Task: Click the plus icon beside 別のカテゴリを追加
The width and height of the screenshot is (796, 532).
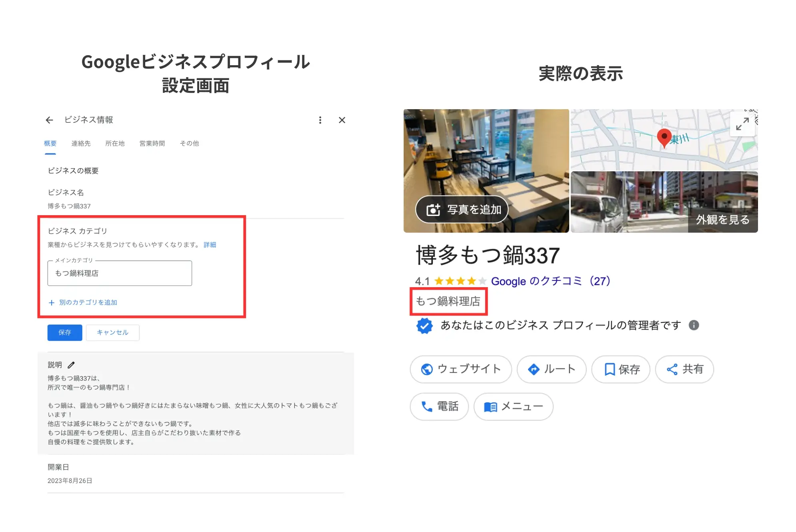Action: tap(51, 303)
